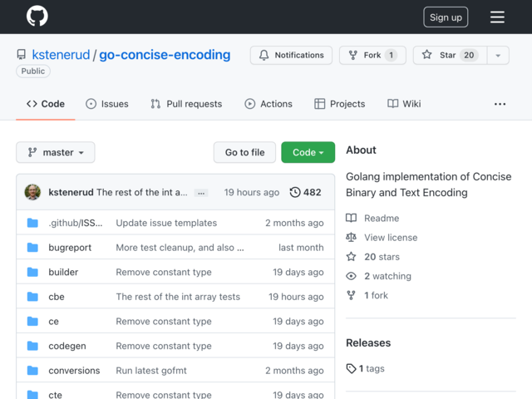This screenshot has width=532, height=399.
Task: Expand commit message details ellipsis
Action: 201,193
